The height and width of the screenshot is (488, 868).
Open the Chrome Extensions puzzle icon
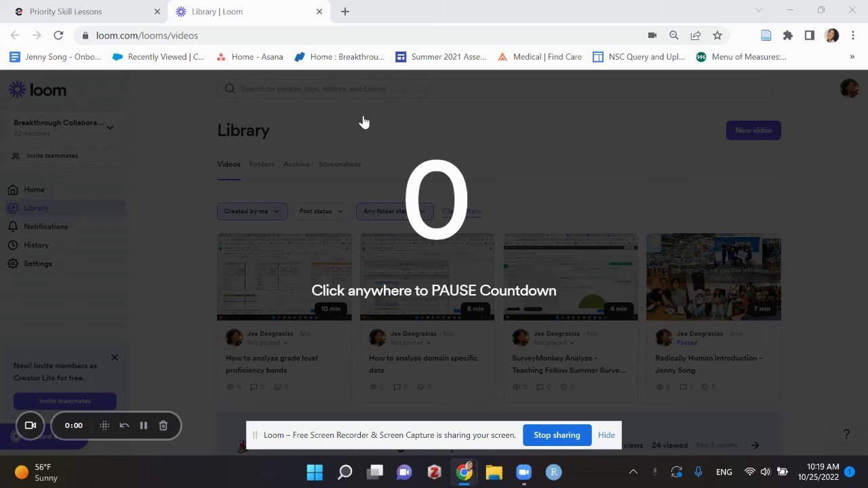(787, 35)
